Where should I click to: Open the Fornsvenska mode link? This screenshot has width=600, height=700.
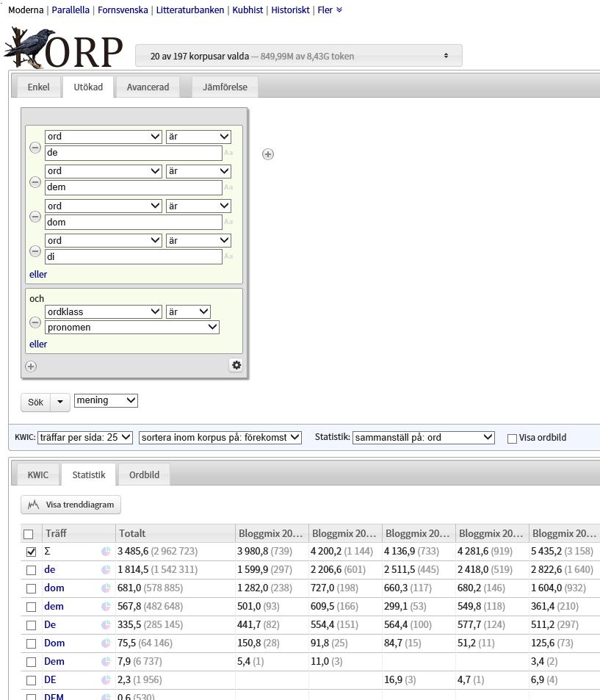click(123, 10)
